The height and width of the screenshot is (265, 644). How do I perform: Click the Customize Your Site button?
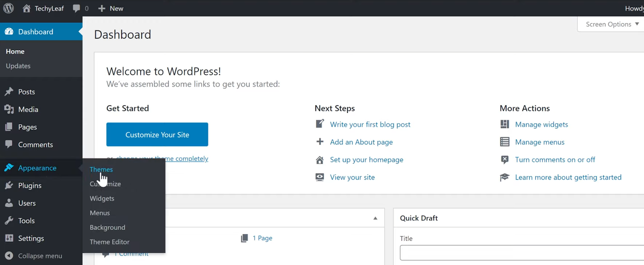point(157,134)
